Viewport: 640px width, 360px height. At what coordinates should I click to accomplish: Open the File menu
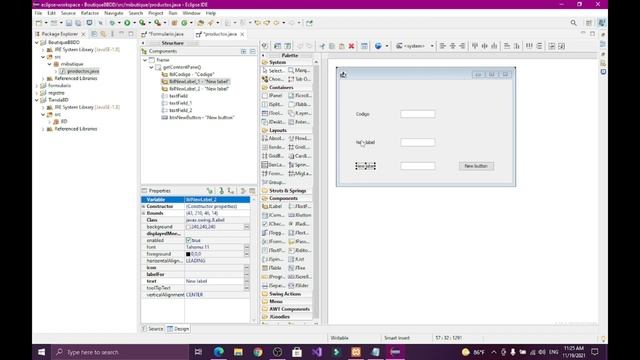38,13
